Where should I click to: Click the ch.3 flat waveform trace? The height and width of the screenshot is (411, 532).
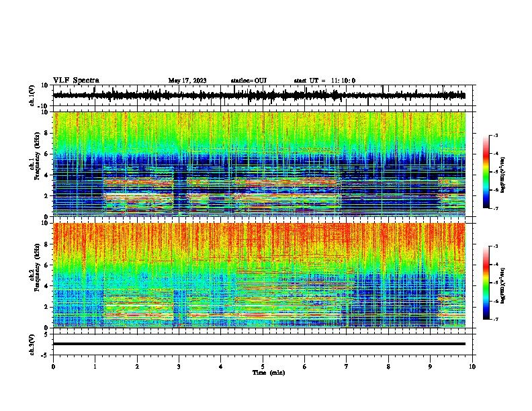click(x=259, y=344)
